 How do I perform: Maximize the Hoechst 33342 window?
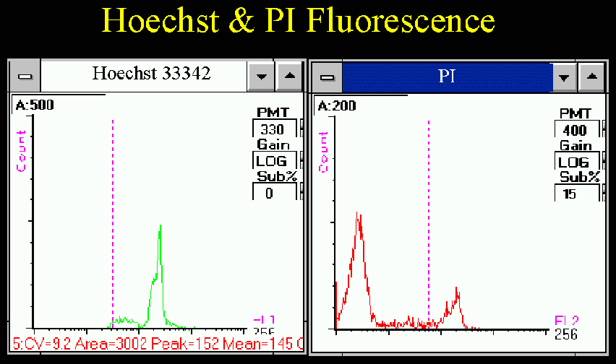[289, 75]
